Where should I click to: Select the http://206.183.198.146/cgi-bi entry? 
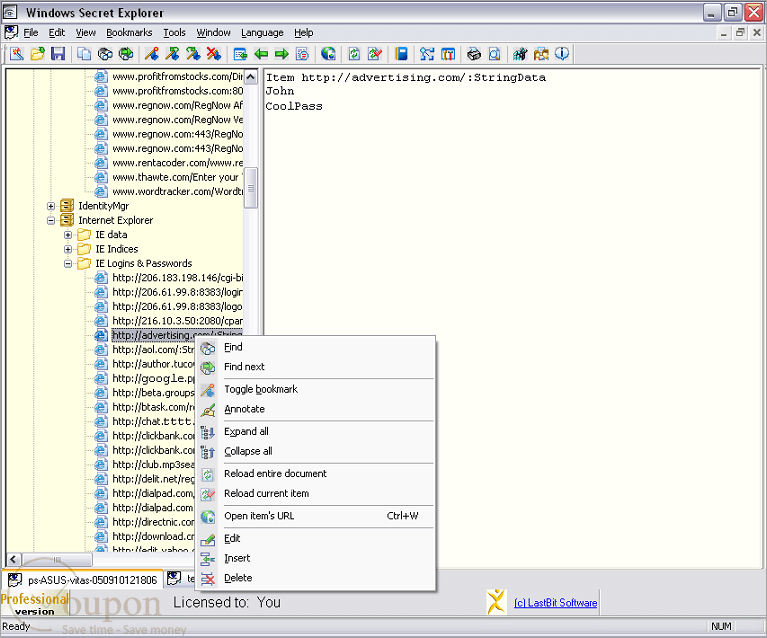(x=177, y=278)
